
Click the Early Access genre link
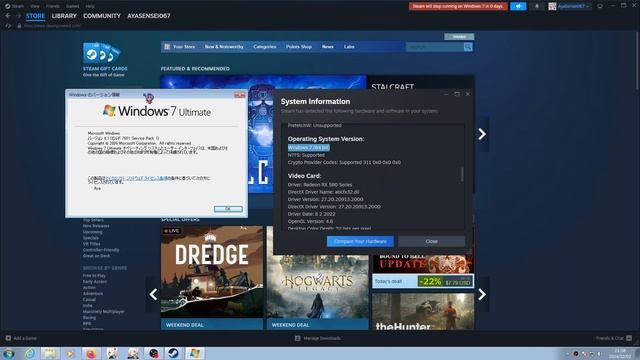(x=95, y=282)
